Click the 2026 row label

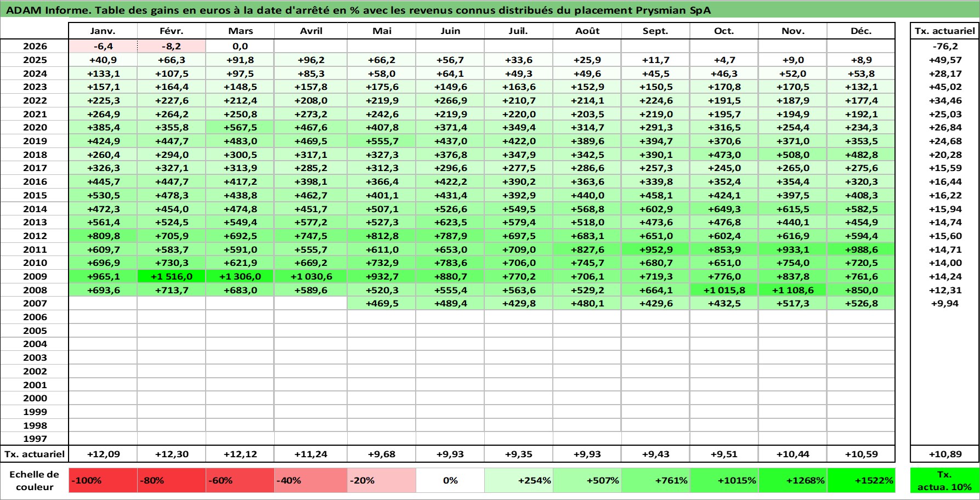tap(35, 47)
